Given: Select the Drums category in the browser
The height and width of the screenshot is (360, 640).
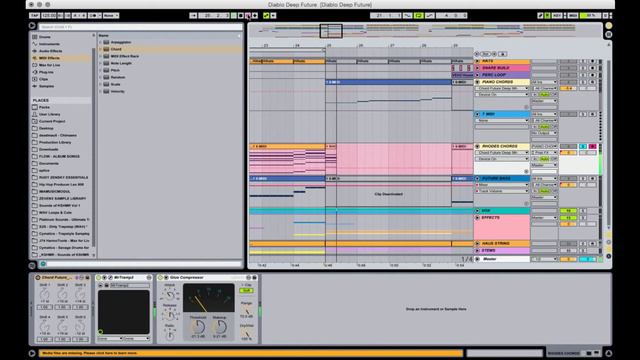Looking at the screenshot, I should pyautogui.click(x=44, y=37).
